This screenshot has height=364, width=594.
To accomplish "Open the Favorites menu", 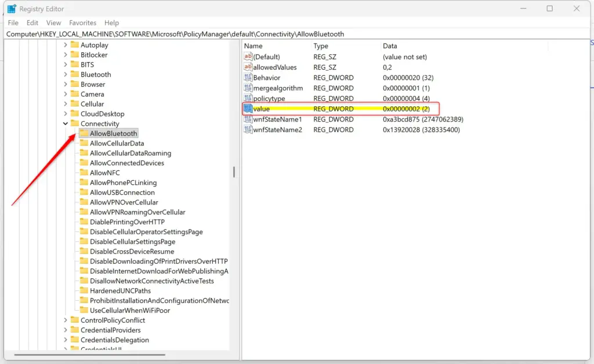I will point(82,23).
